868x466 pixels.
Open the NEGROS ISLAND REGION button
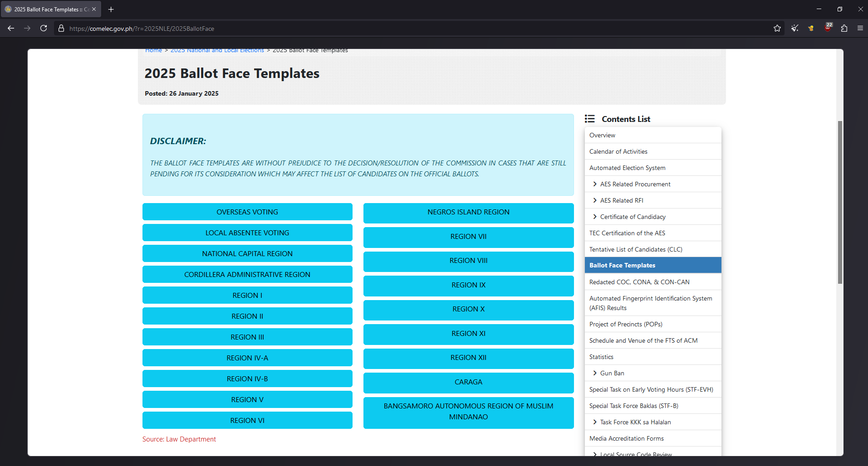pos(468,212)
